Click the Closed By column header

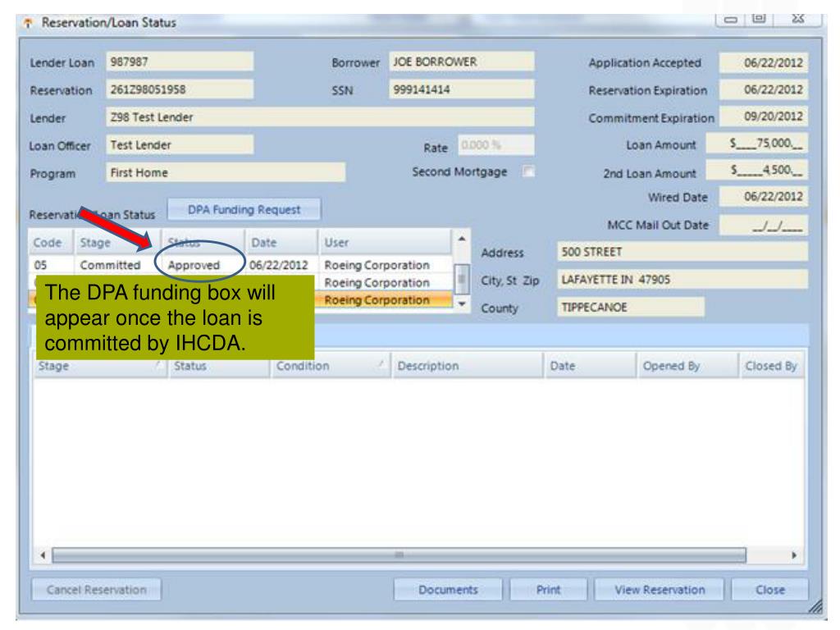click(x=771, y=366)
